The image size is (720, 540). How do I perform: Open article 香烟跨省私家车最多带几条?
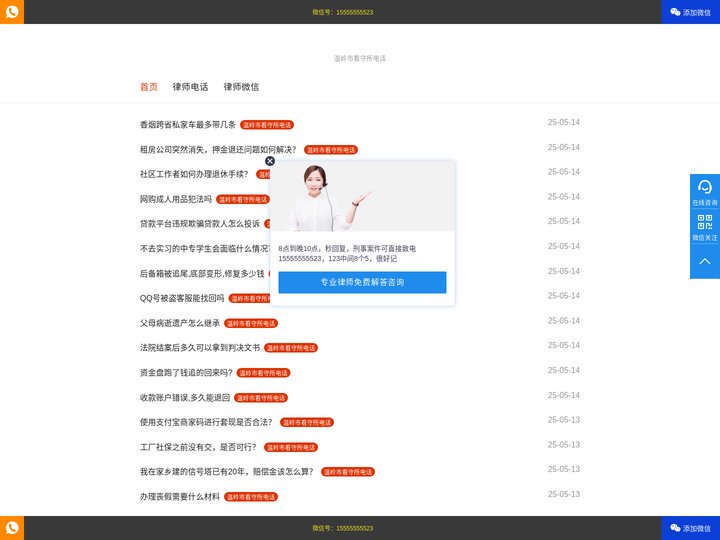188,124
